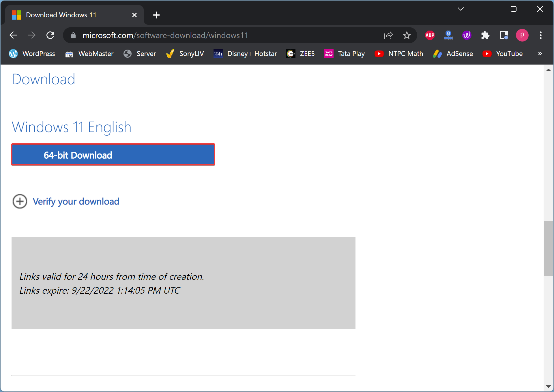
Task: Reload the current page
Action: tap(50, 35)
